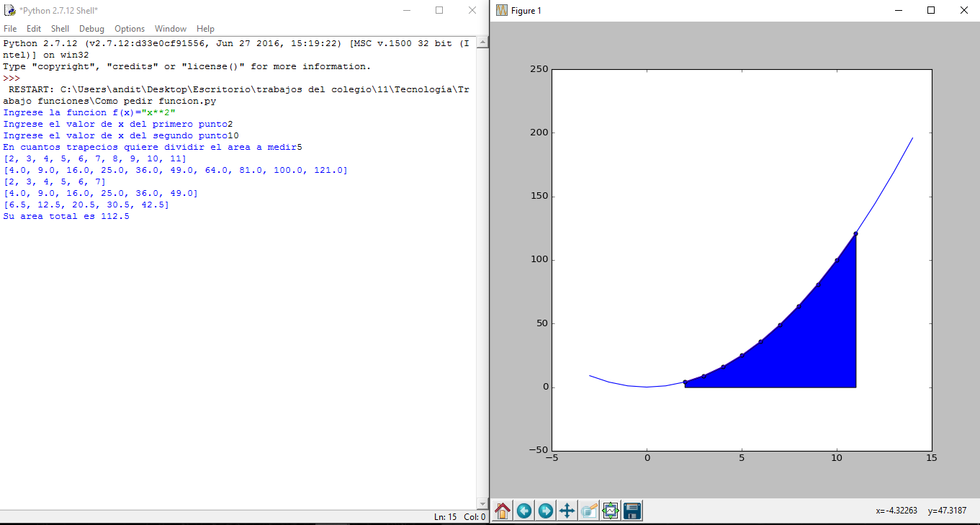This screenshot has width=980, height=525.
Task: Click the "Ingrese el valor de x del primero" line
Action: 118,124
